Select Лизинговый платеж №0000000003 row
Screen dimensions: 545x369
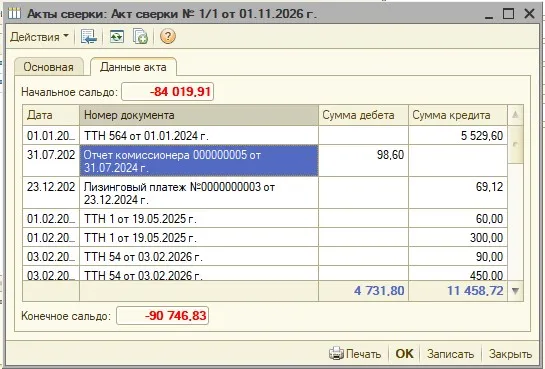tap(265, 193)
